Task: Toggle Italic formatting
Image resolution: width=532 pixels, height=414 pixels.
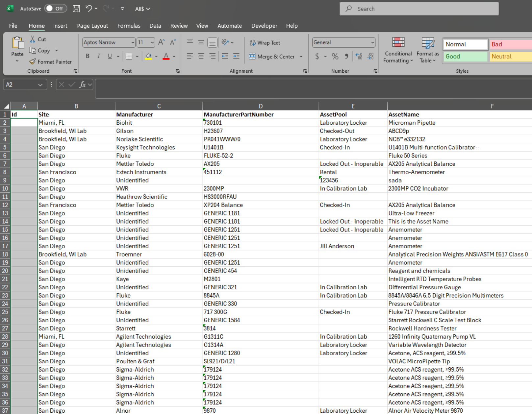Action: click(x=99, y=56)
